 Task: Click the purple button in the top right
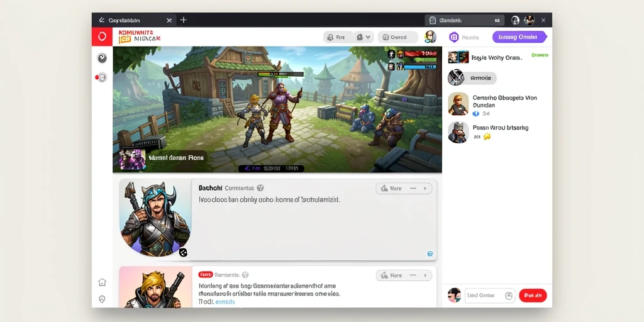coord(519,37)
